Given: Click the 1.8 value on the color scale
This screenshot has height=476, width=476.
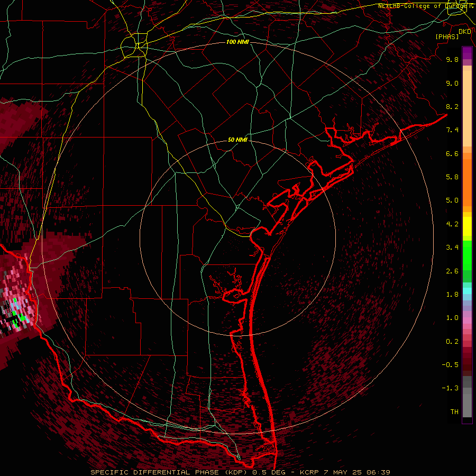Looking at the screenshot, I should coord(452,295).
